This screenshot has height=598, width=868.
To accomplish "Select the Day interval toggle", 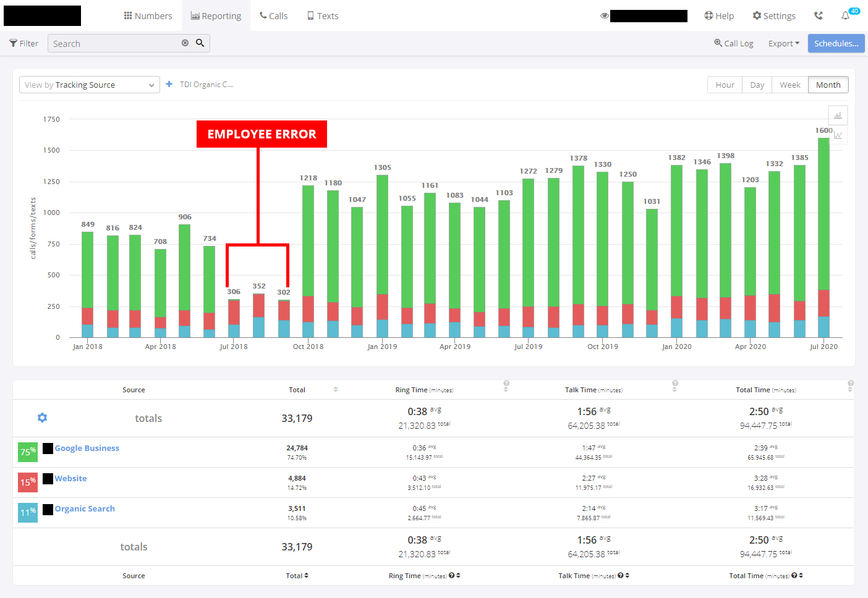I will (757, 85).
